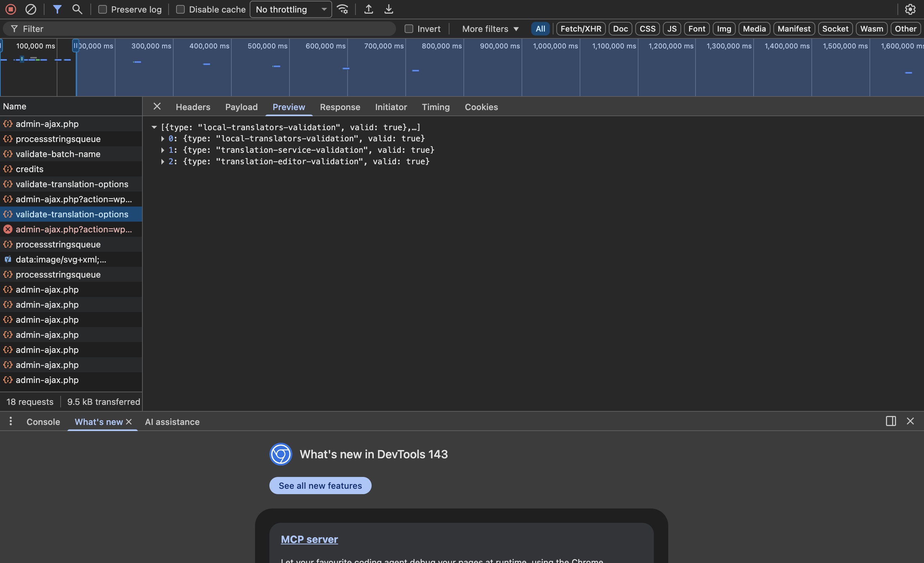Viewport: 924px width, 563px height.
Task: Toggle drawer dock side icon
Action: (x=891, y=421)
